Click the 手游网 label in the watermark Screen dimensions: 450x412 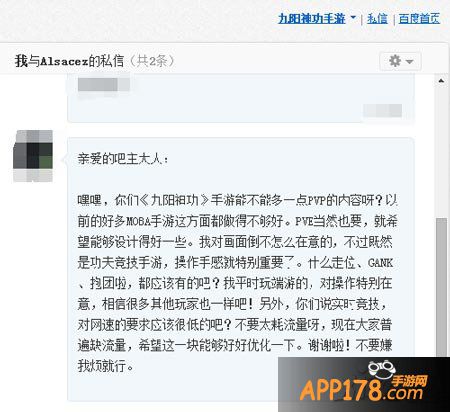click(409, 380)
